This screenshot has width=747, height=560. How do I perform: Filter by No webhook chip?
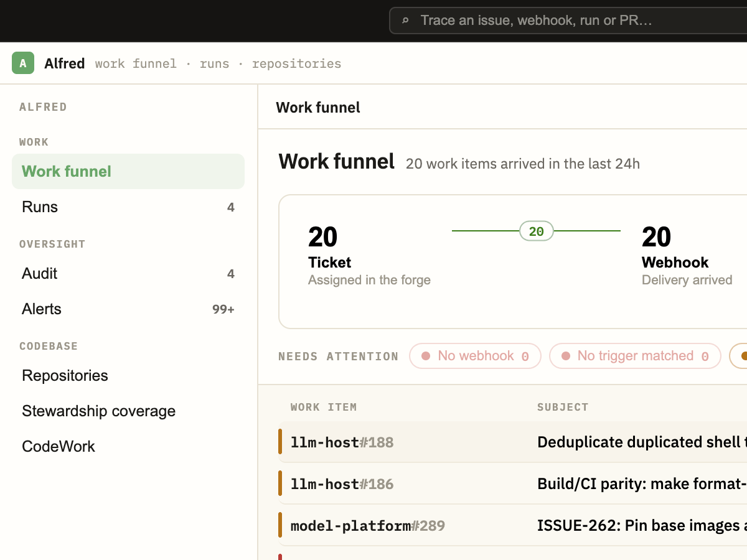click(475, 356)
